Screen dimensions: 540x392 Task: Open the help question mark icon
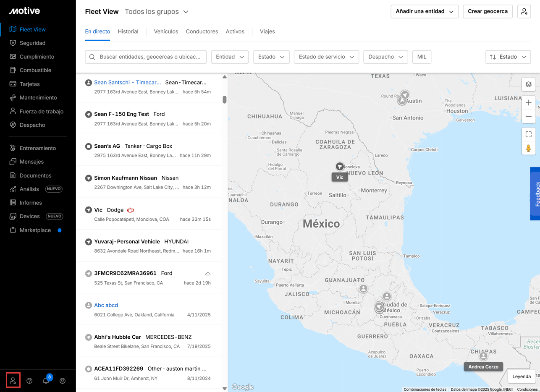(x=29, y=381)
